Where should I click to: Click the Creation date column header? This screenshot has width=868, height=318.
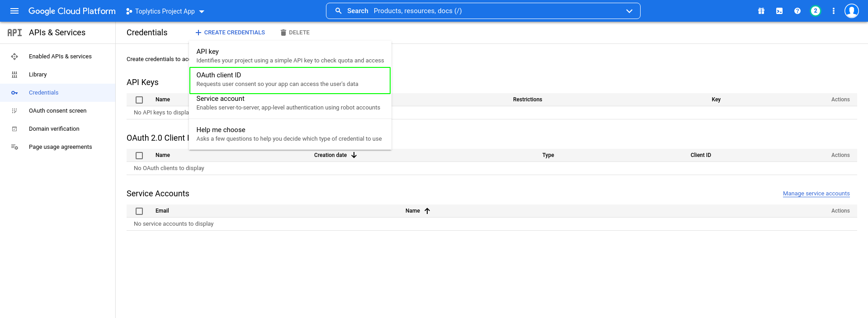(330, 155)
